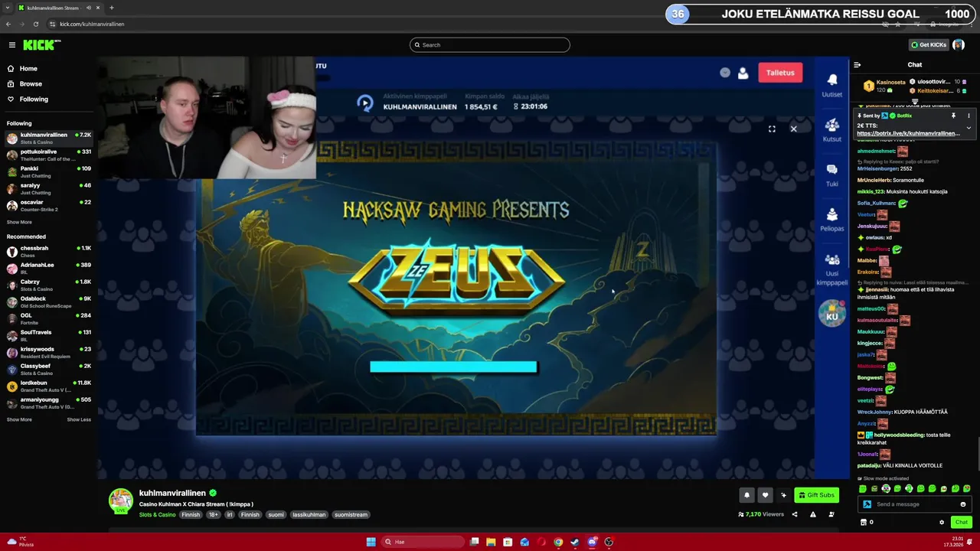Viewport: 980px width, 551px height.
Task: Open a new browser tab
Action: (x=111, y=8)
